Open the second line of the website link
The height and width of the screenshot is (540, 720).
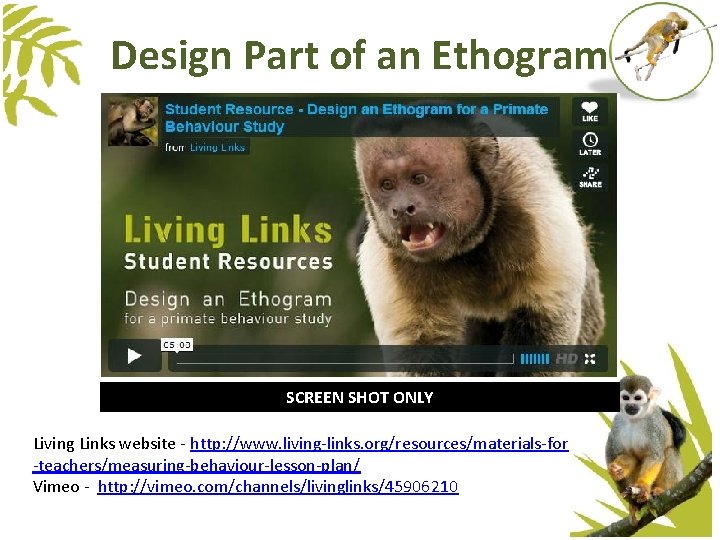[x=197, y=465]
